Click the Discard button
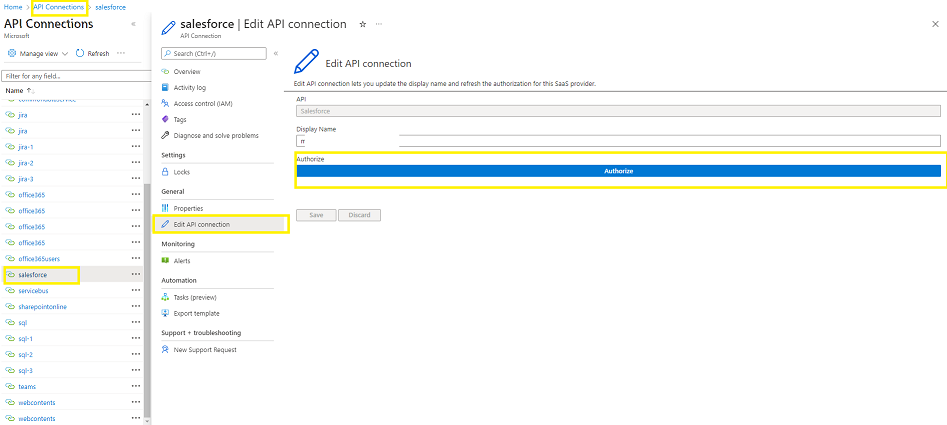Image resolution: width=947 pixels, height=425 pixels. pyautogui.click(x=359, y=216)
